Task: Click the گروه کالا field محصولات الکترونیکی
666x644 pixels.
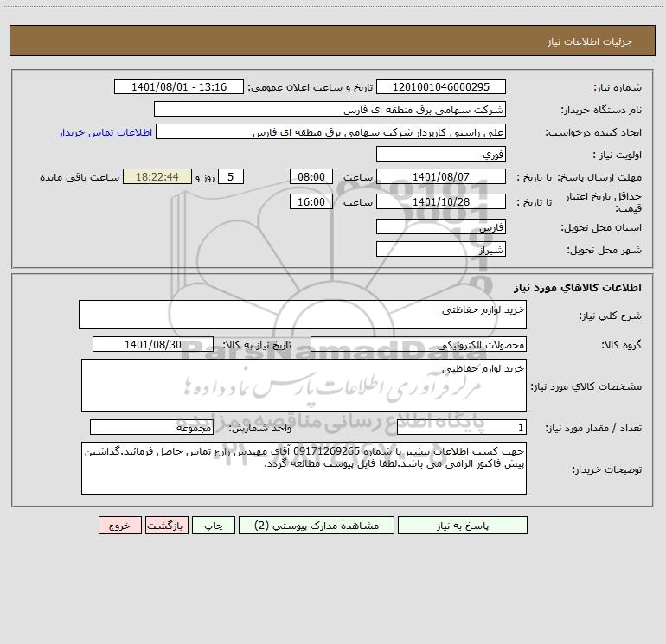Action: (419, 344)
